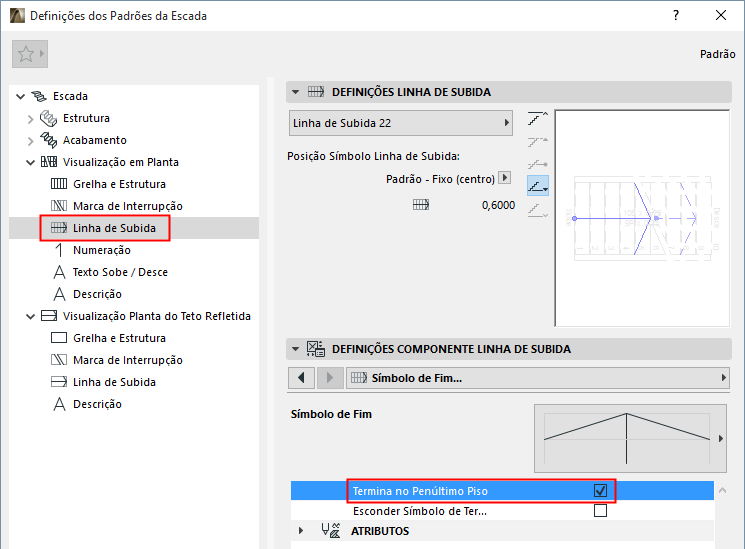
Task: Uncheck Termina no Penúltimo Piso checkbox
Action: 601,491
